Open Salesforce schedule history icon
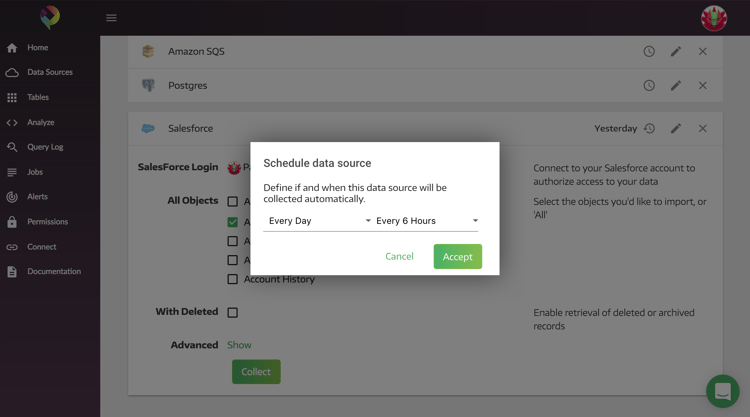 649,129
